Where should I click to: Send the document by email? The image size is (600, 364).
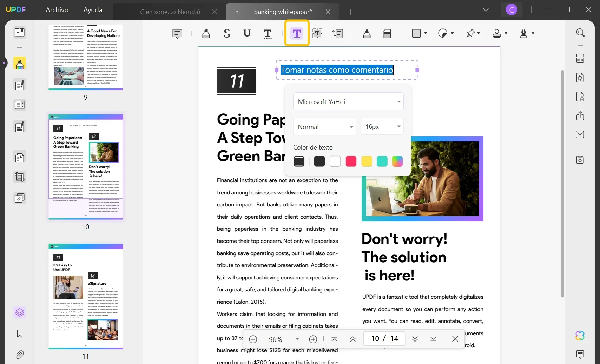pyautogui.click(x=580, y=134)
